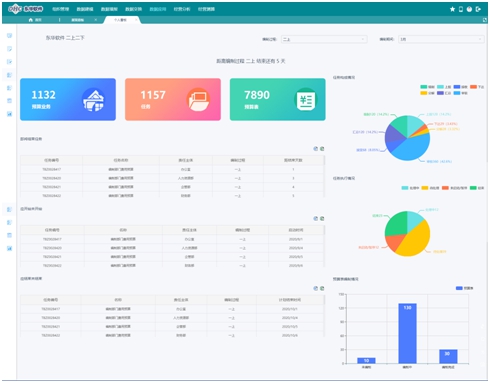Close the middle page tab
Screen dimensions: 490x383
click(x=96, y=20)
